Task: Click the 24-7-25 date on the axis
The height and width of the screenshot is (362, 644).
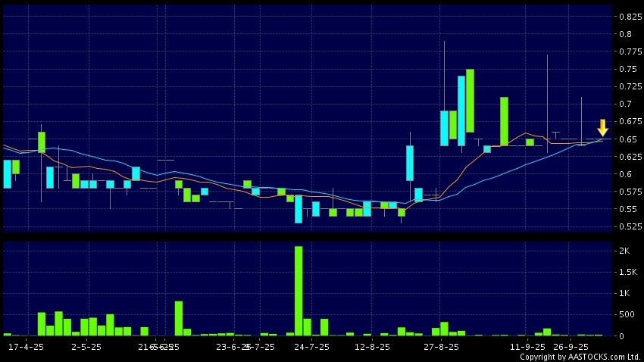Action: (x=312, y=346)
